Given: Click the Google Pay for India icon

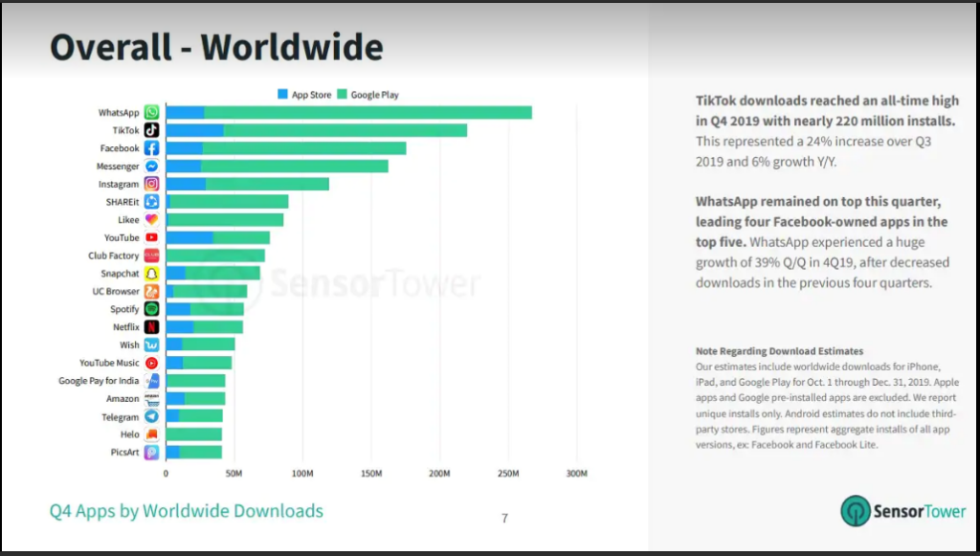Looking at the screenshot, I should [x=151, y=381].
